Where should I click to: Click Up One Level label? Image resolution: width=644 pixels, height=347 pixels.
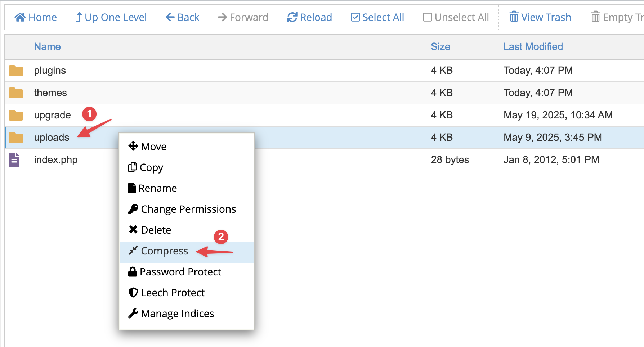[116, 17]
